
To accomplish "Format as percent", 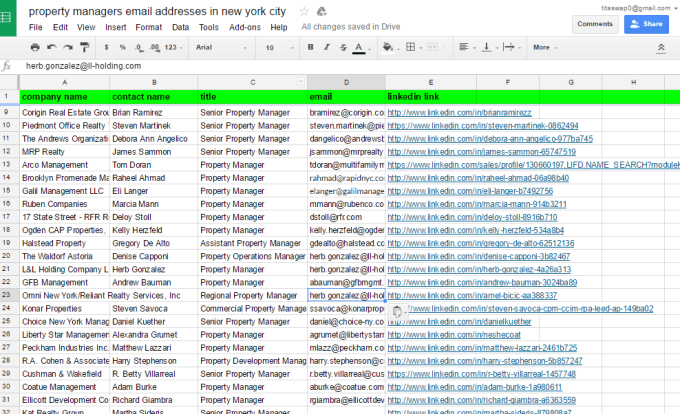I will (123, 47).
